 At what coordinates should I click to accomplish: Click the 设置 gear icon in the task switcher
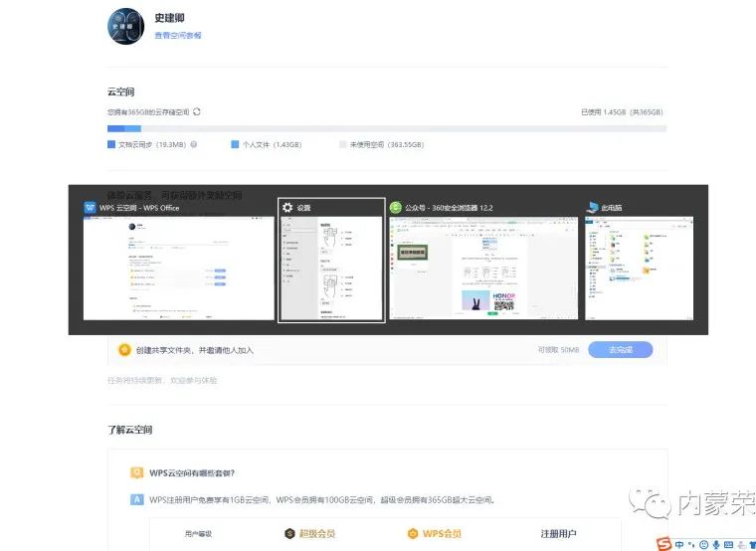click(287, 208)
